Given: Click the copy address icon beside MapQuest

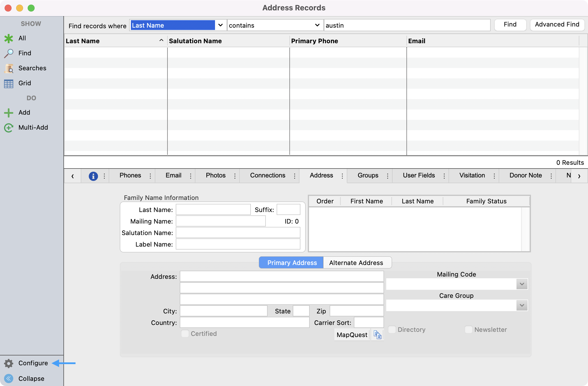Looking at the screenshot, I should point(377,335).
